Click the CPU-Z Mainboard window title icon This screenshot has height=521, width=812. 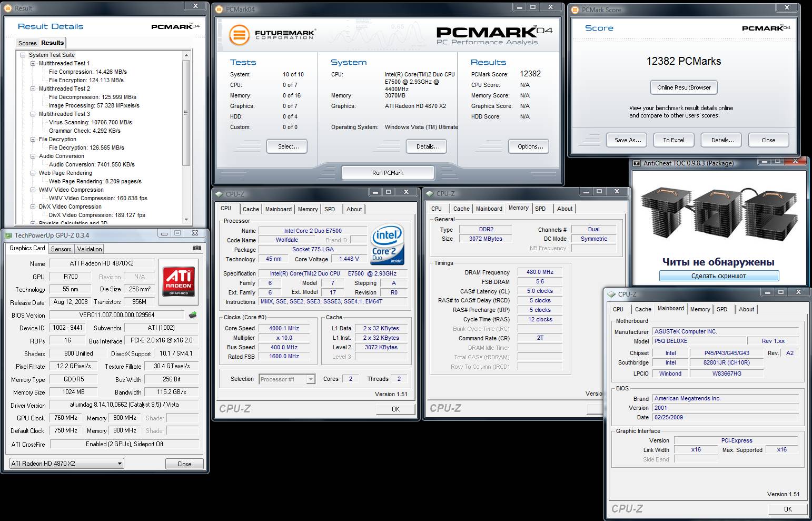pyautogui.click(x=611, y=294)
